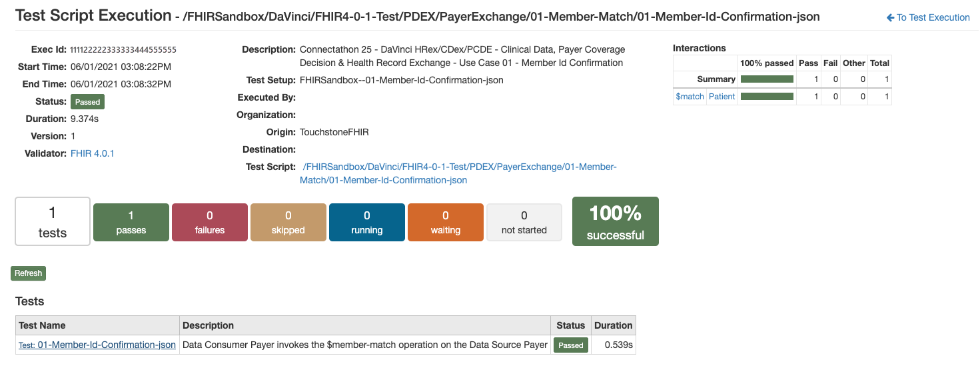Screen dimensions: 980x366
Task: Click the Patient interaction link
Action: coord(722,97)
